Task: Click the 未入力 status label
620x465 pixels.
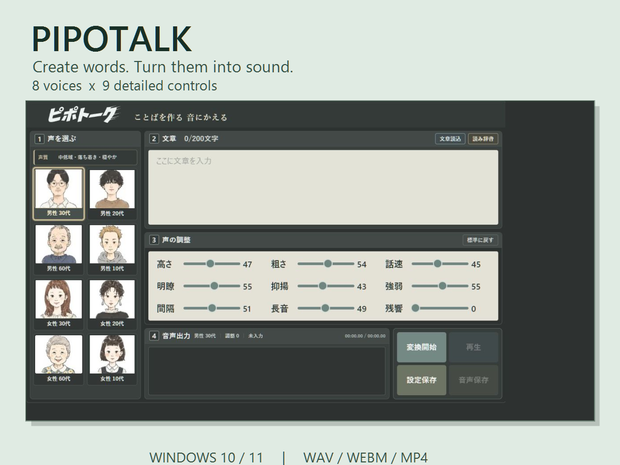Action: tap(255, 336)
